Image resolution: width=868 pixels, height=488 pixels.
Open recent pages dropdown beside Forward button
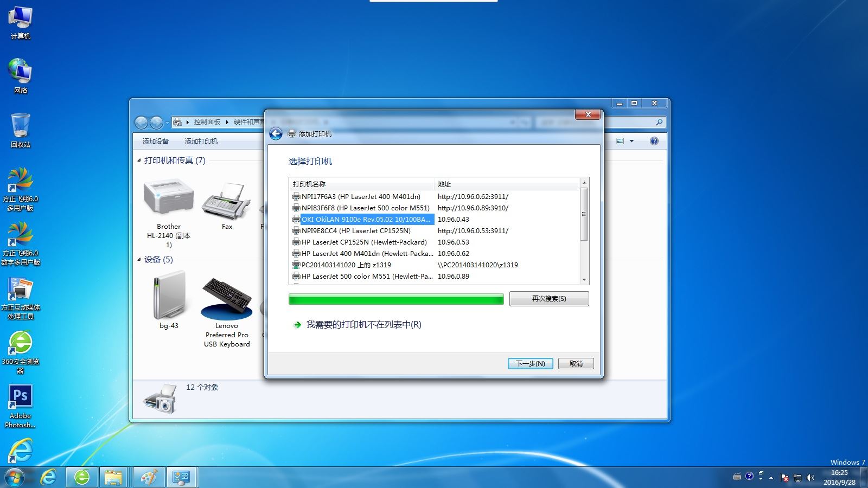pos(167,123)
